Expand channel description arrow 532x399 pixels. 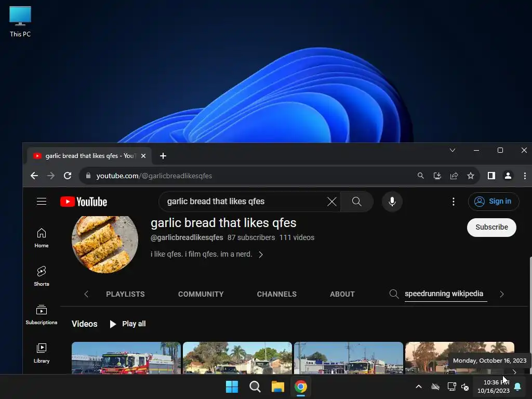261,255
